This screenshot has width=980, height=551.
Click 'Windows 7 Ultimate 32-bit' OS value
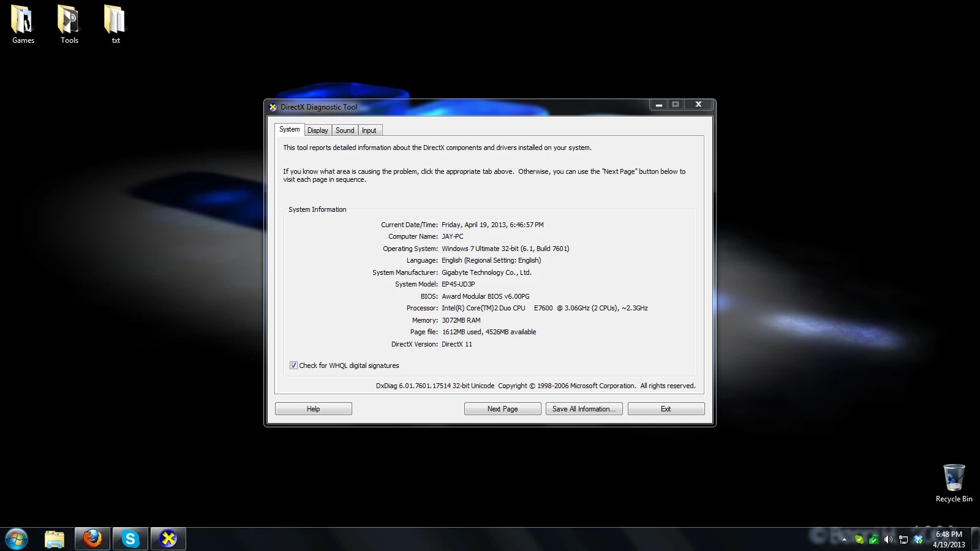click(x=505, y=249)
